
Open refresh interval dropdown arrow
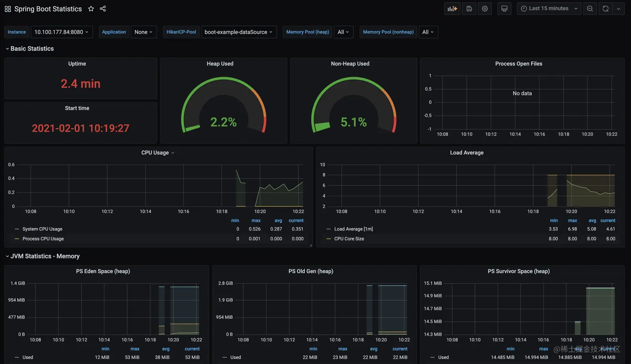pos(618,9)
